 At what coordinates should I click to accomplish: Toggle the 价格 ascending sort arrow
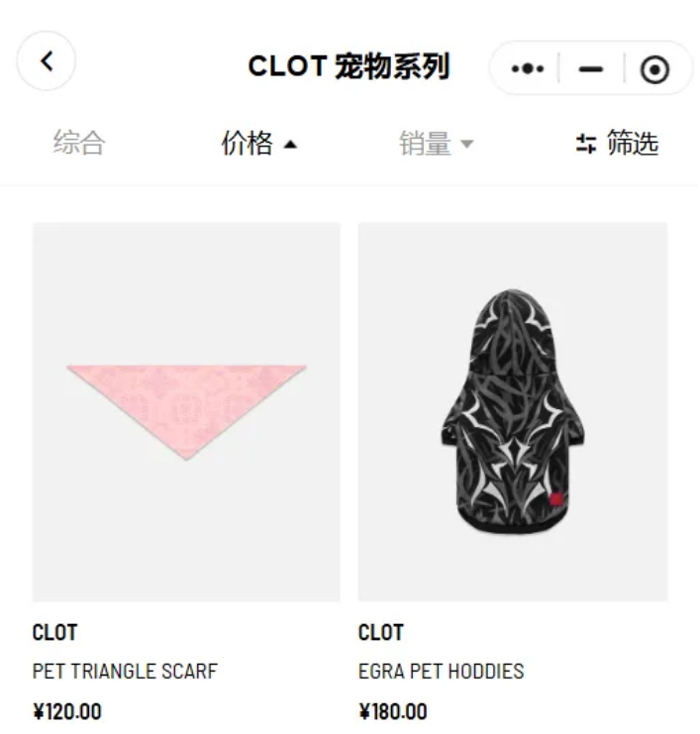290,145
